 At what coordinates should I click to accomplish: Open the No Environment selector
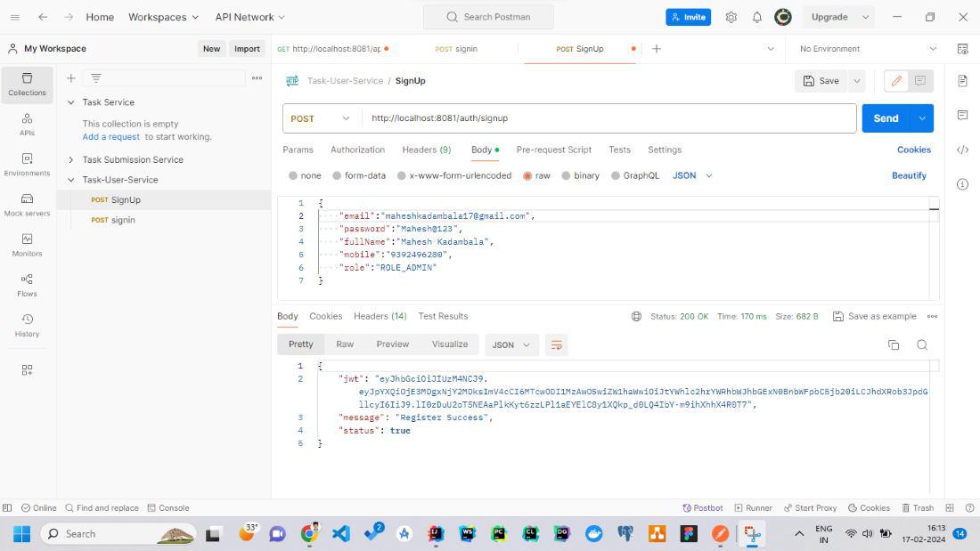[868, 49]
